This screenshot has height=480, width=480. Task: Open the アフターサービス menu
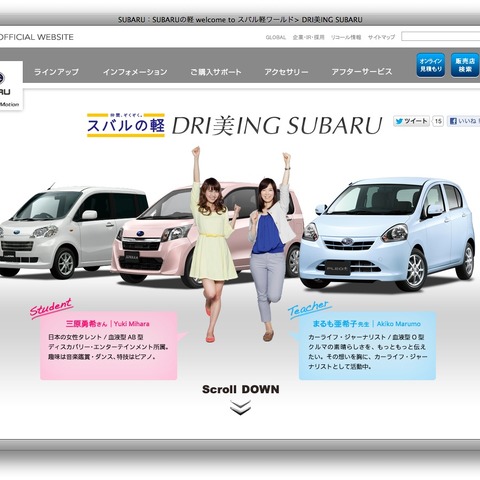click(362, 72)
